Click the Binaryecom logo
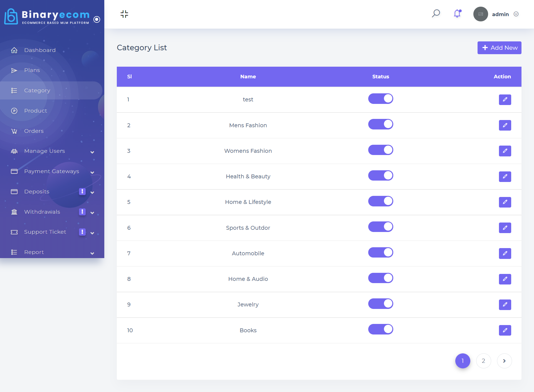 pos(47,16)
